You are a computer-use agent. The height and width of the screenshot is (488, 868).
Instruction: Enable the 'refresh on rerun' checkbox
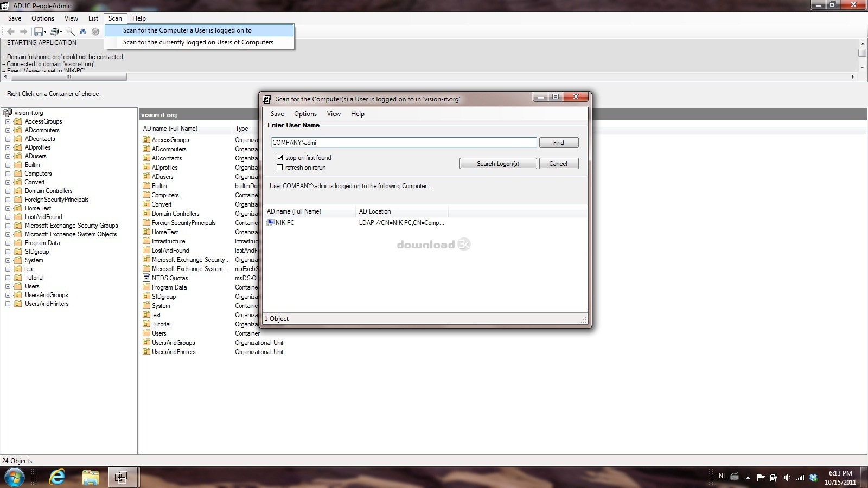(x=280, y=168)
